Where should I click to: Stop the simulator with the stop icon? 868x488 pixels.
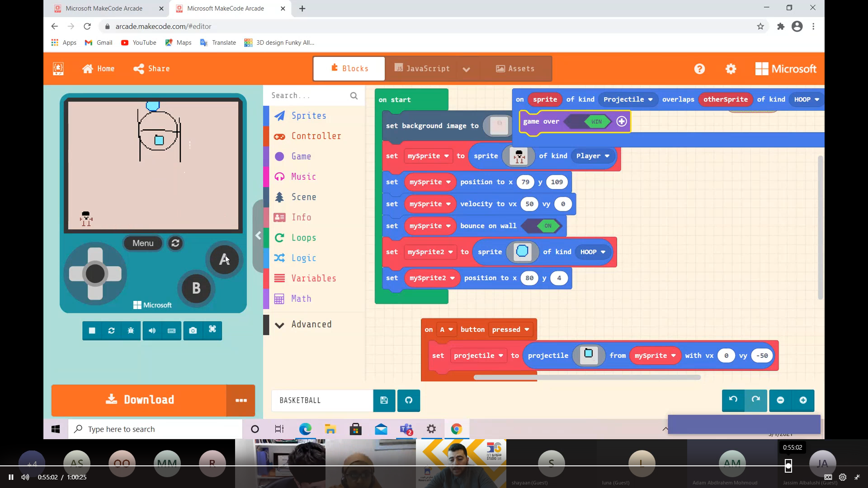[x=92, y=331]
